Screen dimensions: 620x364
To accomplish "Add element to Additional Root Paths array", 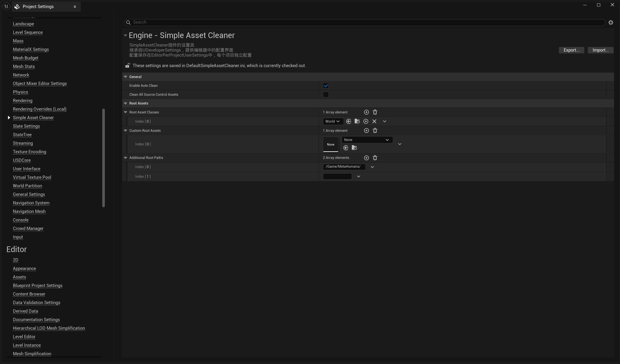I will (x=366, y=158).
